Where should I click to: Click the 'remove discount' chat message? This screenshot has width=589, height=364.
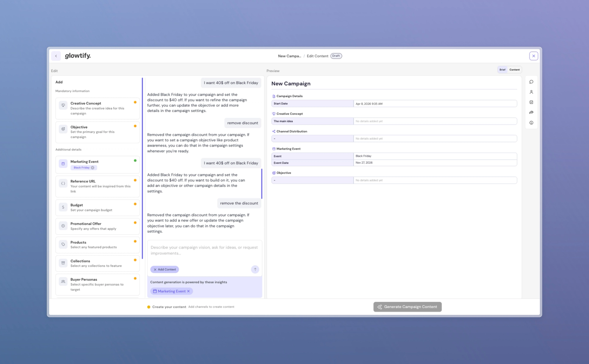click(243, 123)
